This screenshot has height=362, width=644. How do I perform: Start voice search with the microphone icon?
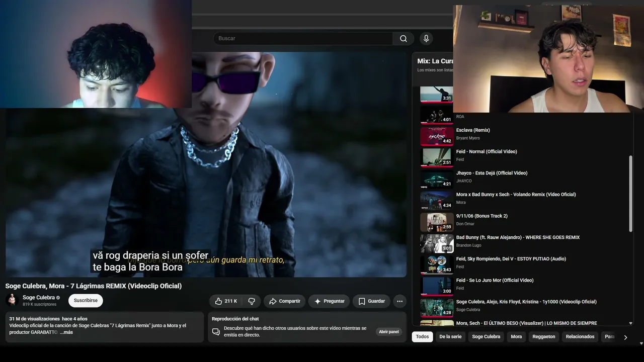point(426,39)
